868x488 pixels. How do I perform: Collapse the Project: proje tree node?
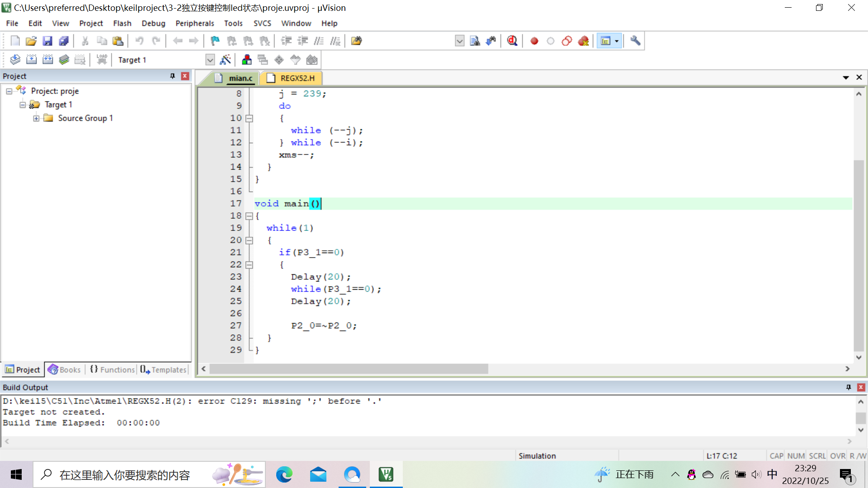(x=9, y=91)
